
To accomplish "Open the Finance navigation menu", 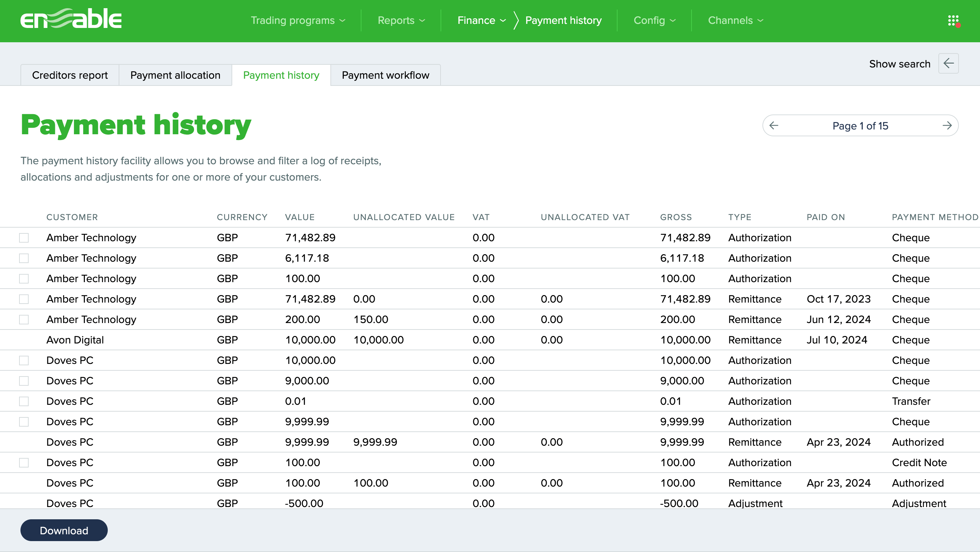I will coord(481,20).
